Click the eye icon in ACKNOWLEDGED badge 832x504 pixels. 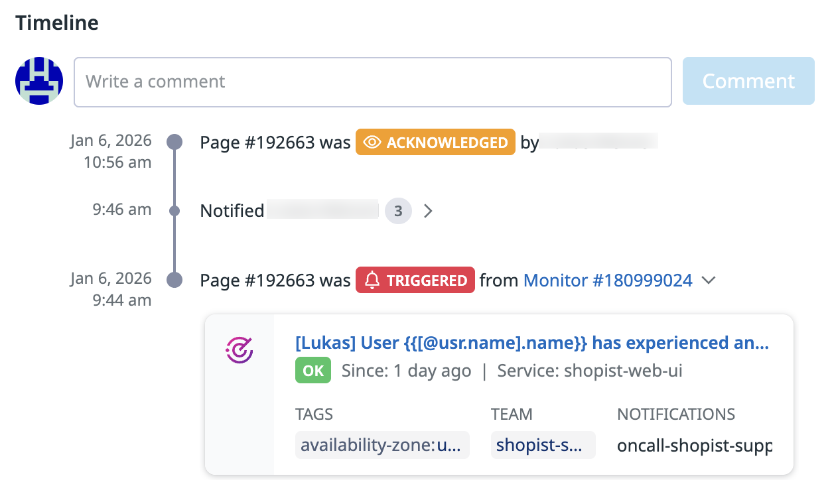pyautogui.click(x=372, y=143)
